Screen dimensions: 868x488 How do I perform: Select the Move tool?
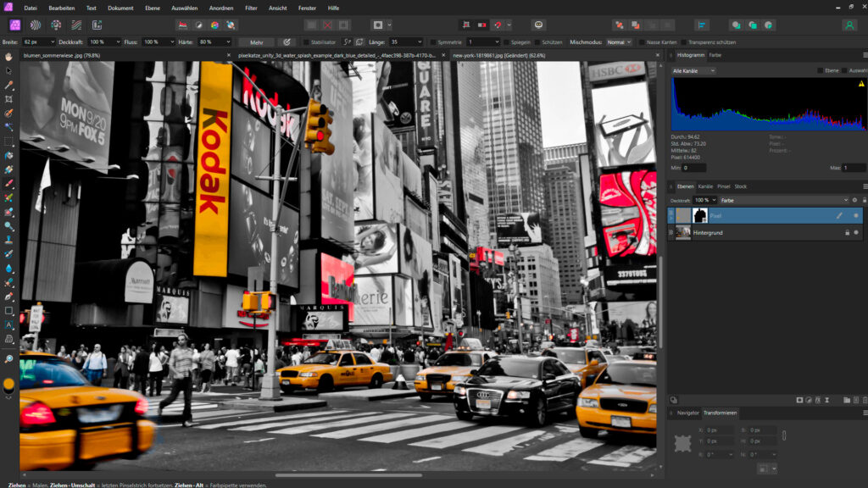coord(8,71)
